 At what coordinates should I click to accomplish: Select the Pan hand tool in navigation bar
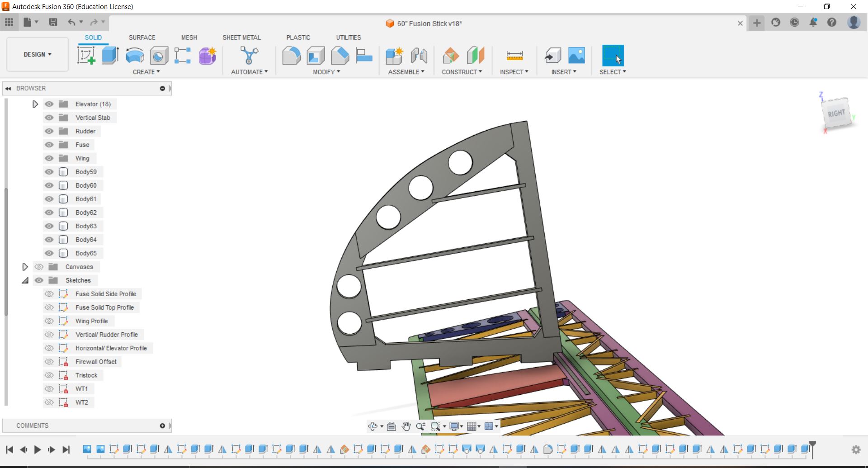click(406, 426)
